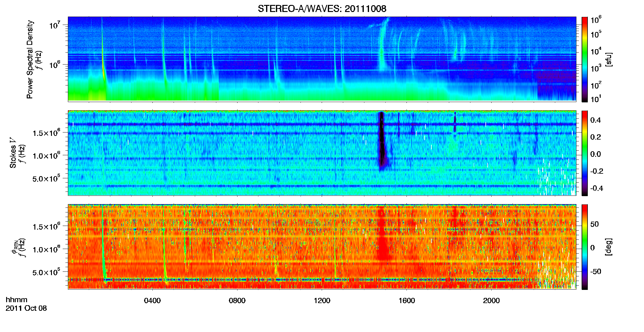Click the 0400 time tick label

coord(152,301)
